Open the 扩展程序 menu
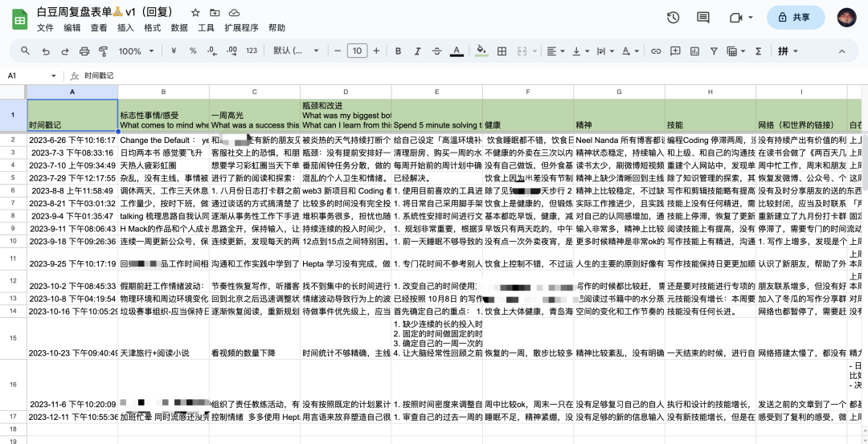Image resolution: width=868 pixels, height=444 pixels. pyautogui.click(x=241, y=27)
